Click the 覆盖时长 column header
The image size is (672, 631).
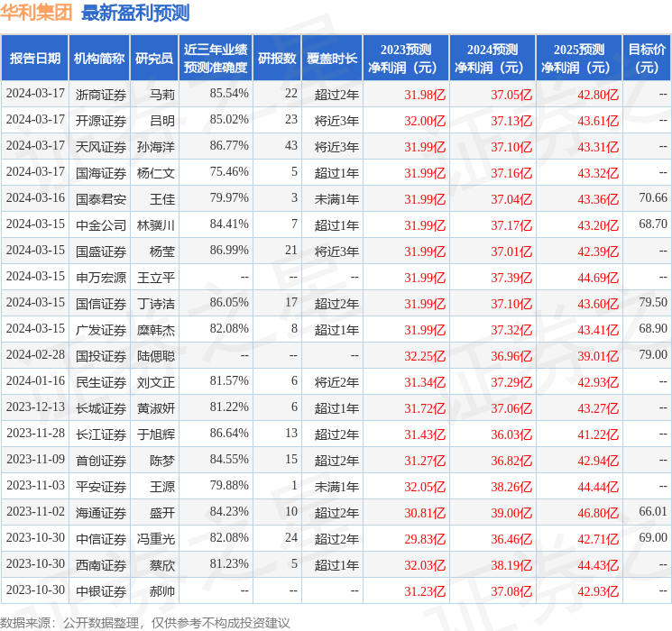click(x=331, y=59)
